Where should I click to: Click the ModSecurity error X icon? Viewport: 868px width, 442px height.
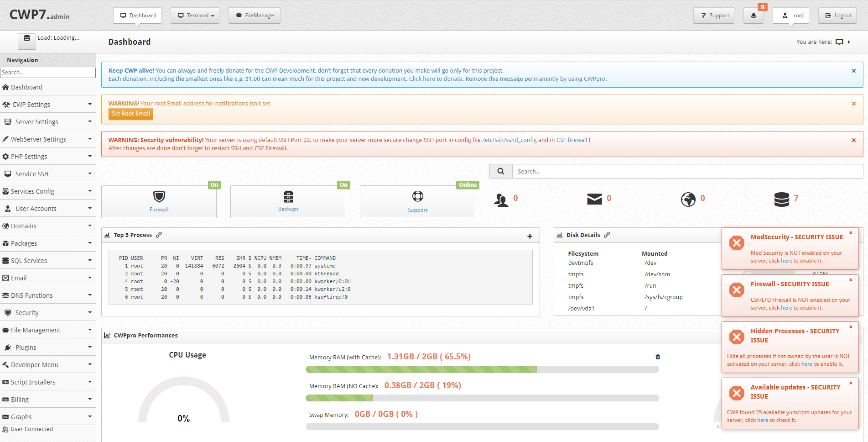[x=737, y=243]
